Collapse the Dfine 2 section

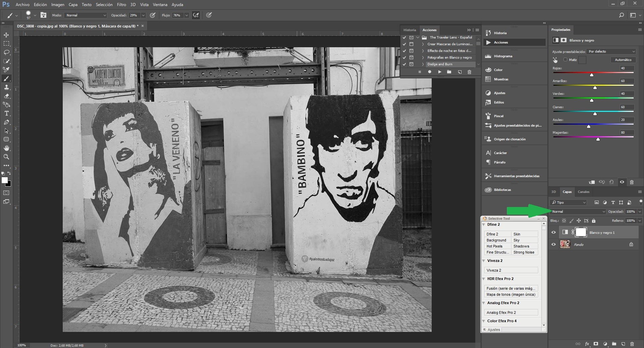coord(484,225)
